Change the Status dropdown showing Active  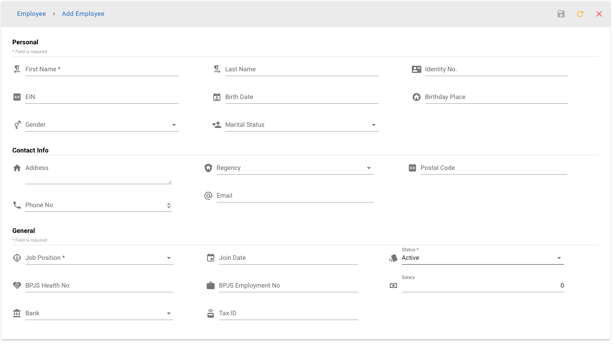tap(482, 258)
